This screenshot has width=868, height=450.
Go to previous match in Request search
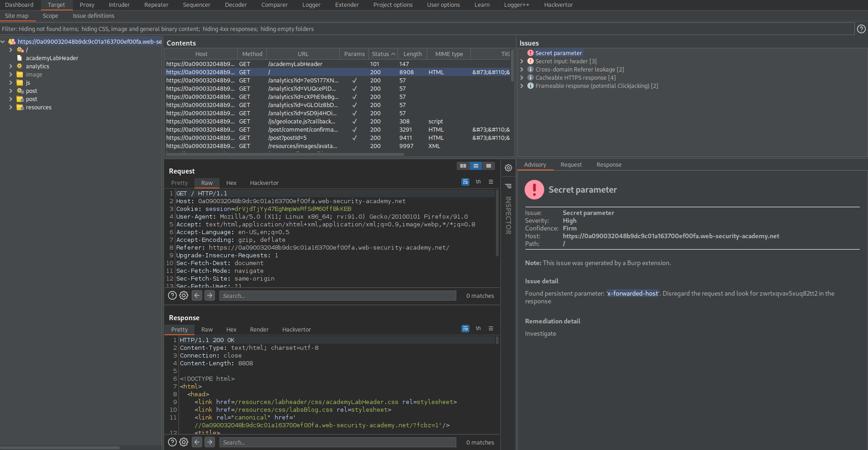click(197, 296)
